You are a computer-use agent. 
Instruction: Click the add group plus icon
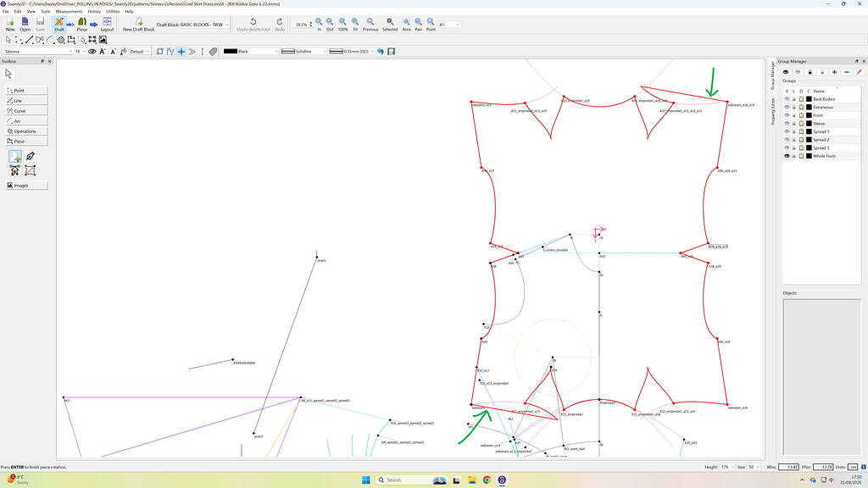(834, 72)
